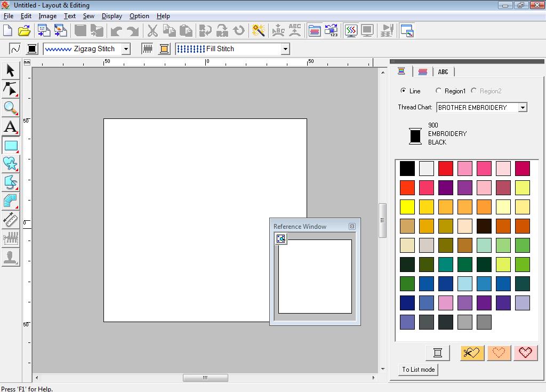This screenshot has width=546, height=392.
Task: Open a file with folder icon
Action: (24, 30)
